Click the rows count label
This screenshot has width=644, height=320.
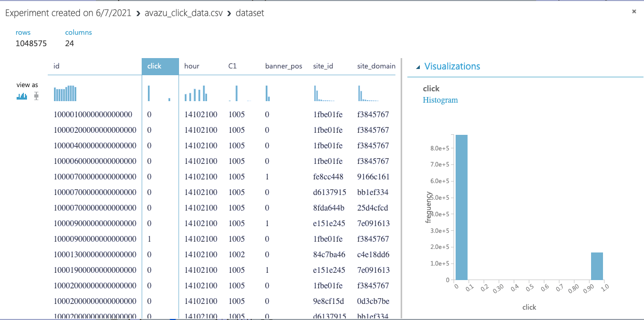point(23,32)
